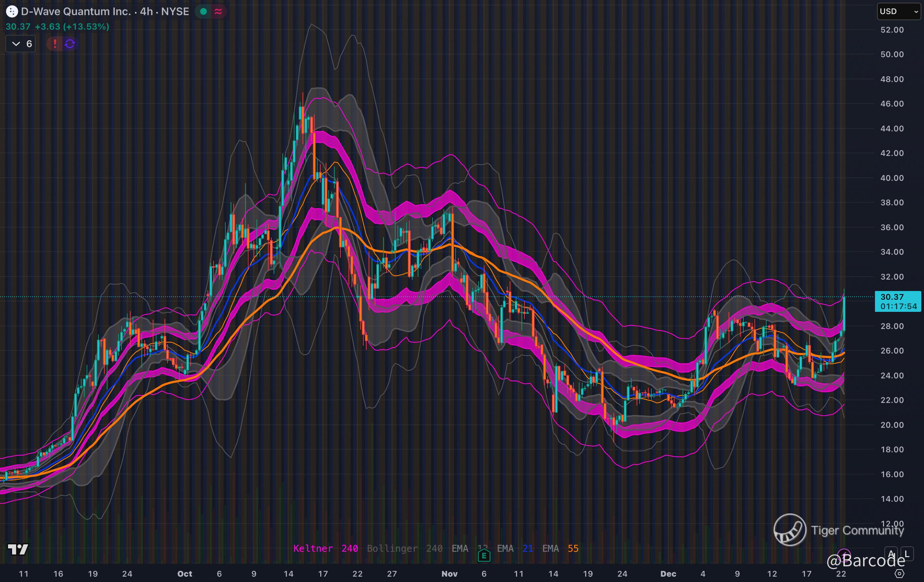924x582 pixels.
Task: Click the green market open status dot
Action: (204, 11)
